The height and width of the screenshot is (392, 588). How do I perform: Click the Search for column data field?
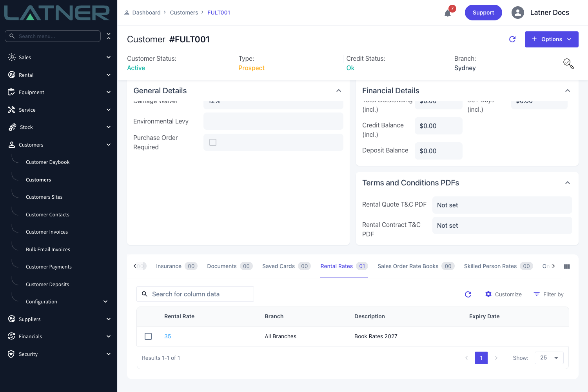click(195, 294)
